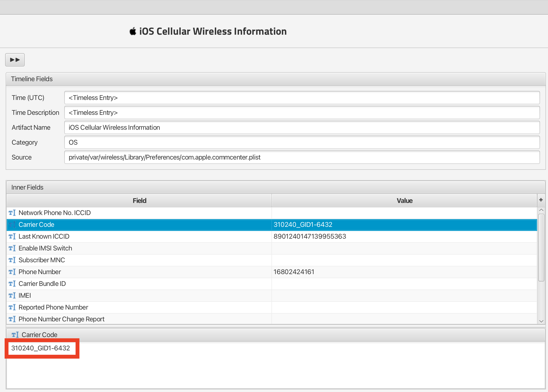Select the Last Known ICCID row
Image resolution: width=548 pixels, height=392 pixels.
[x=272, y=236]
